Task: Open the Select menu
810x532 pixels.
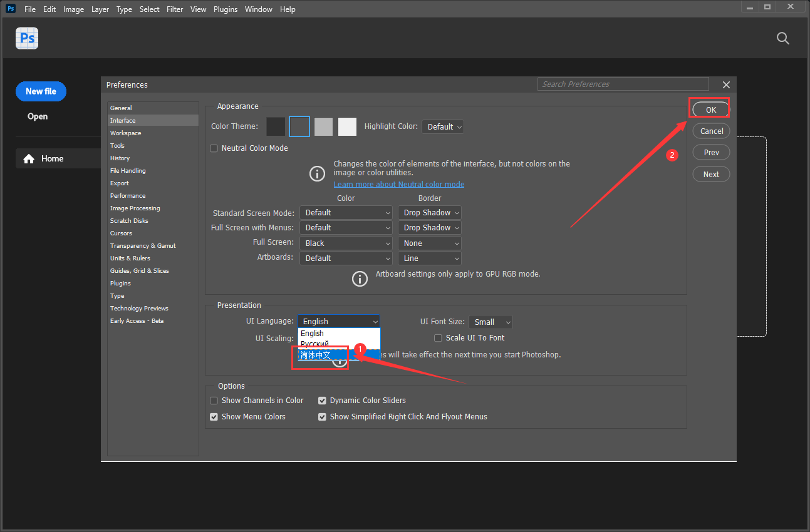Action: tap(150, 9)
